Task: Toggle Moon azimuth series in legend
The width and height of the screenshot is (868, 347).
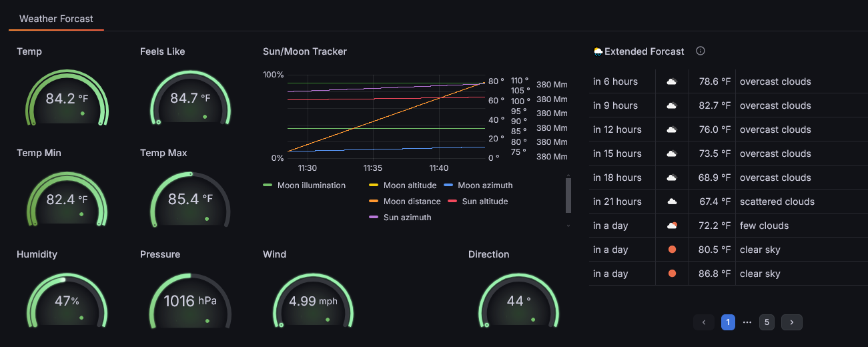Action: click(x=478, y=186)
